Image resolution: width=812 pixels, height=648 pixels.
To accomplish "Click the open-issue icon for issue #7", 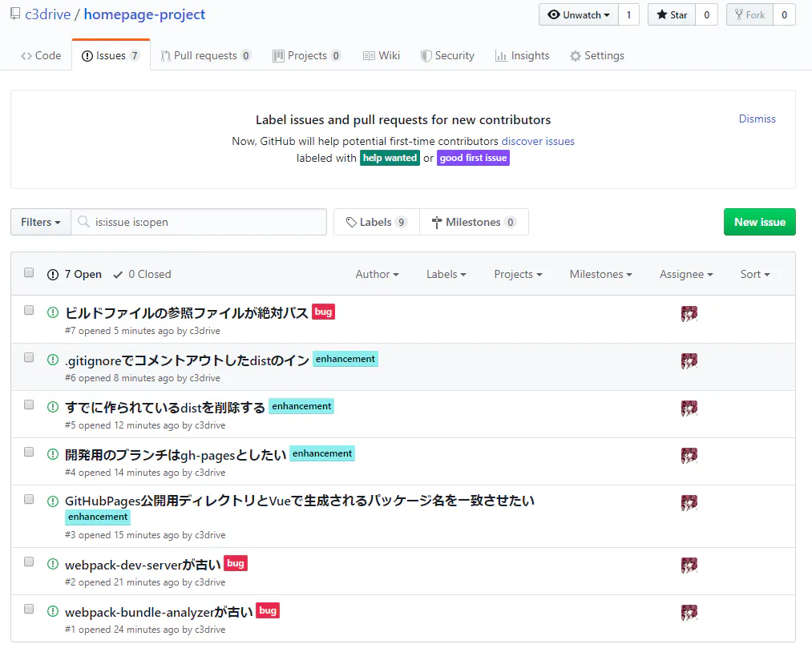I will [53, 312].
